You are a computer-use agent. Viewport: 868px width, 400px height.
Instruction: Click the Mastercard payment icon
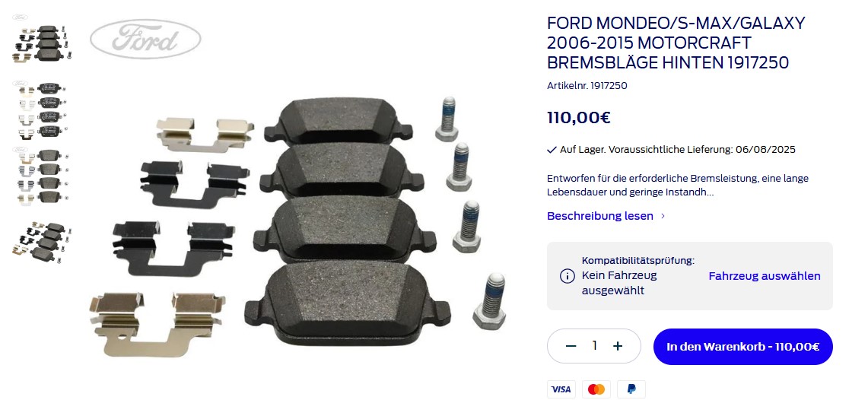tap(596, 389)
